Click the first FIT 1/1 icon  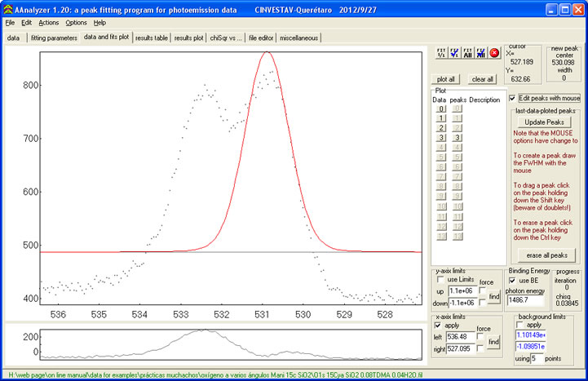tap(441, 53)
